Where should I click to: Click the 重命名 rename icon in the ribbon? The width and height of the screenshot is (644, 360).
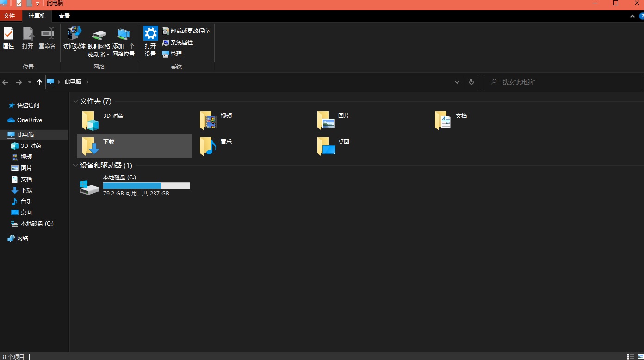(47, 33)
